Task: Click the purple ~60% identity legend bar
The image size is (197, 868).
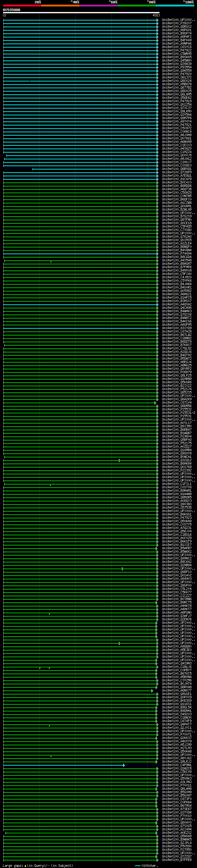Action: (x=98, y=6)
